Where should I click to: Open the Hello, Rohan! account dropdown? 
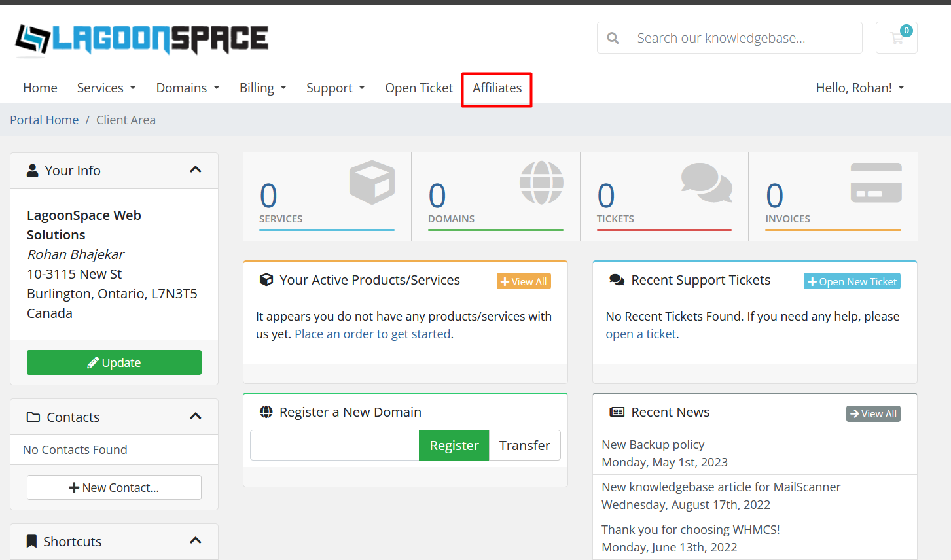tap(859, 88)
